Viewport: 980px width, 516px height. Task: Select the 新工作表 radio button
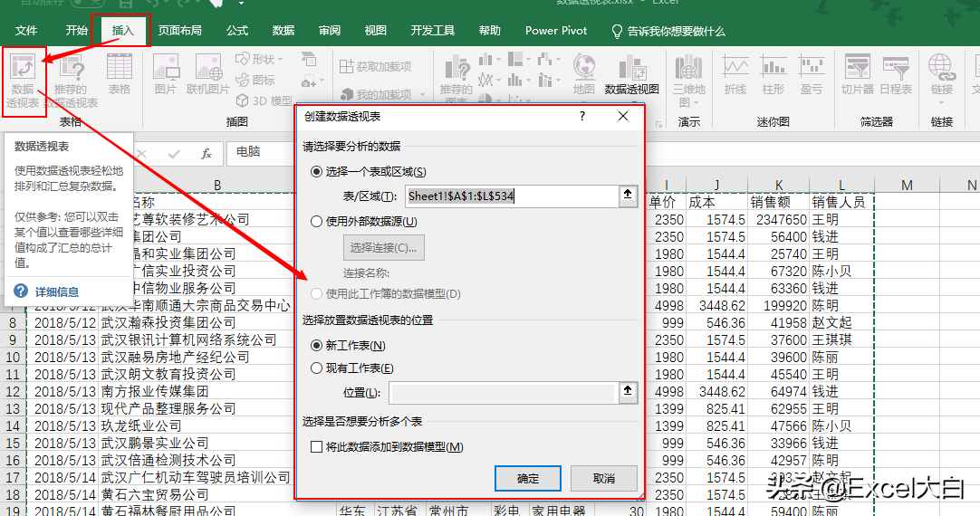tap(317, 346)
